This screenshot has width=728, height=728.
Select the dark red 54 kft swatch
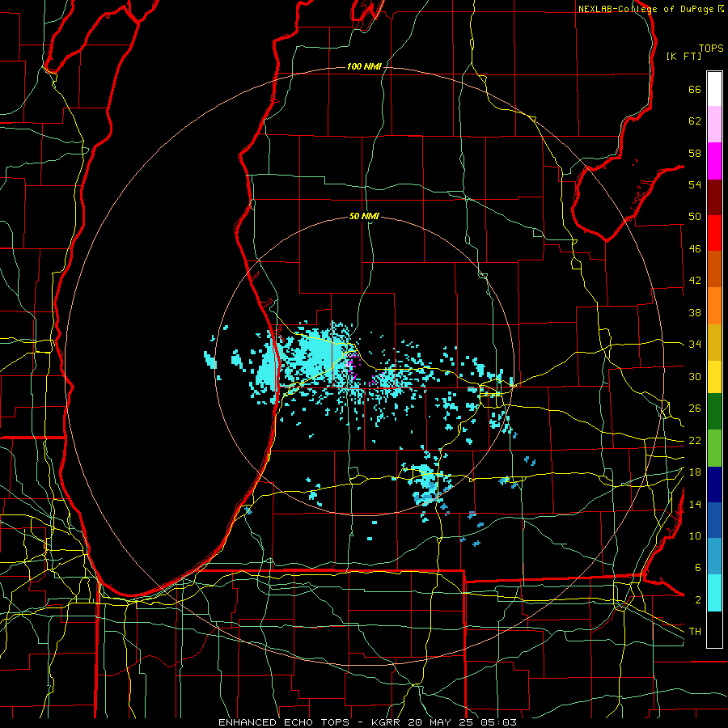714,197
